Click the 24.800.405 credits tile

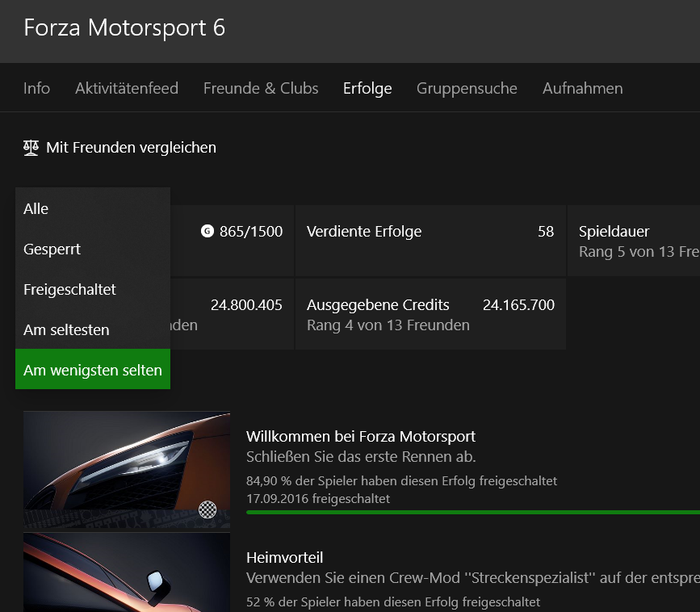point(232,314)
